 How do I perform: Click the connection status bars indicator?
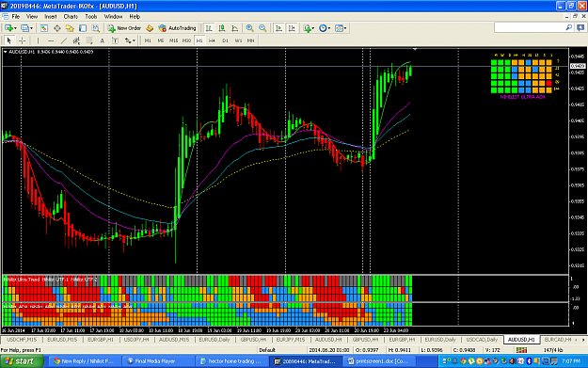pos(521,350)
